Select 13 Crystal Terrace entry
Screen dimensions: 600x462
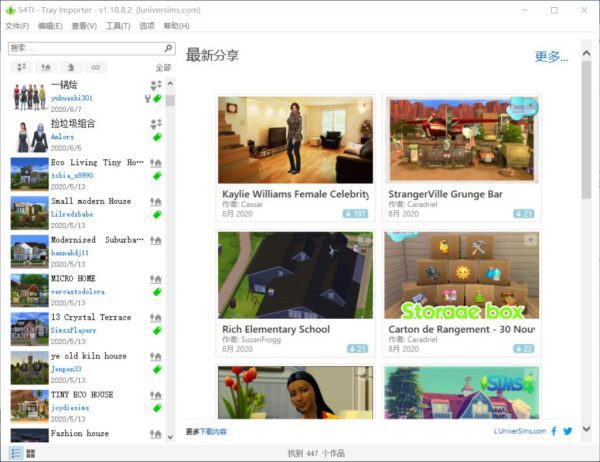(87, 329)
